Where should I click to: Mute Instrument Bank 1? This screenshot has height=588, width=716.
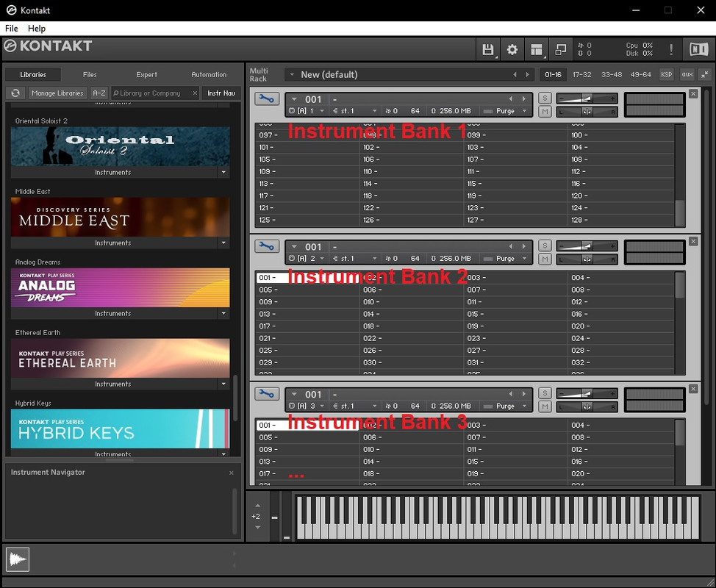coord(545,112)
